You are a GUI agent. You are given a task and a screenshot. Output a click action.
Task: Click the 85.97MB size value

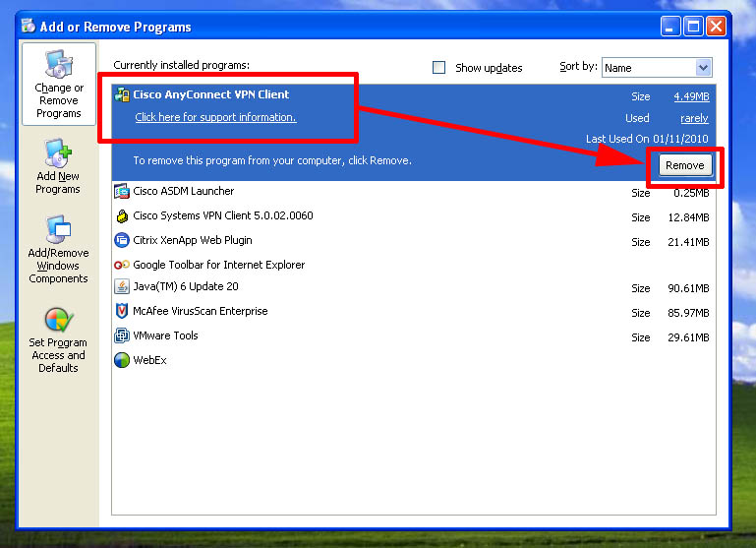click(x=688, y=313)
